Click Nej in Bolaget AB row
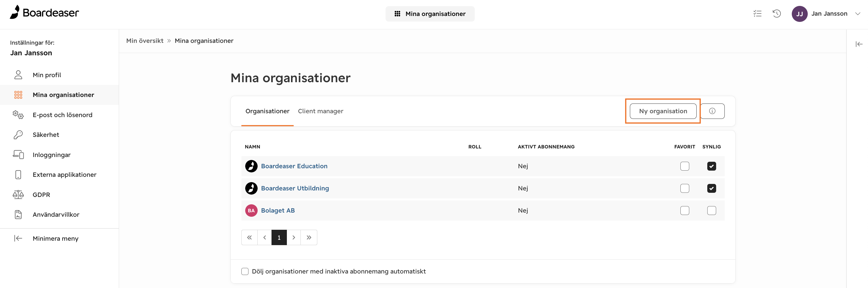Viewport: 868px width, 288px height. point(523,211)
